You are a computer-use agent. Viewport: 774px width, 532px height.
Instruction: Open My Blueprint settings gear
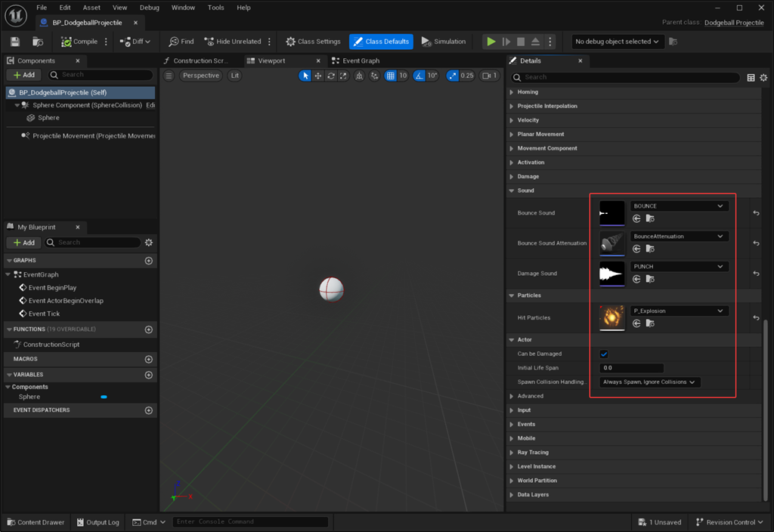coord(149,243)
